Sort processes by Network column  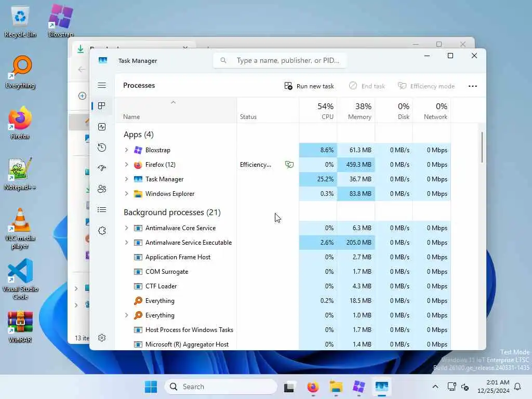(x=432, y=110)
